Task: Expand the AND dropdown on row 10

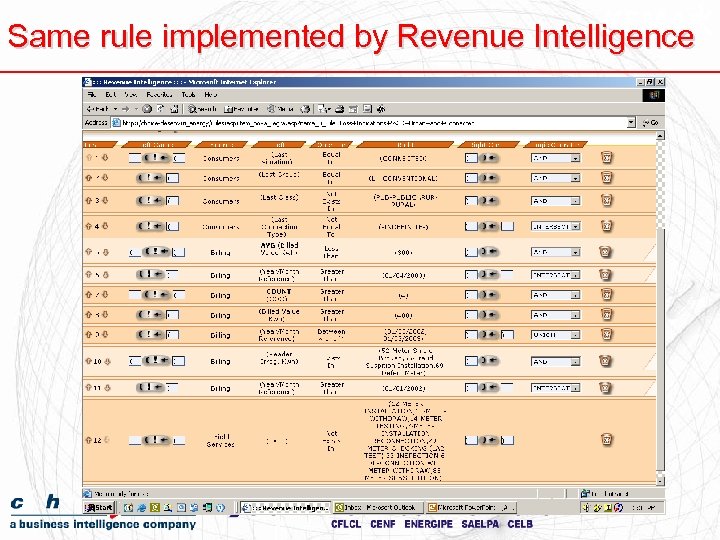Action: 575,362
